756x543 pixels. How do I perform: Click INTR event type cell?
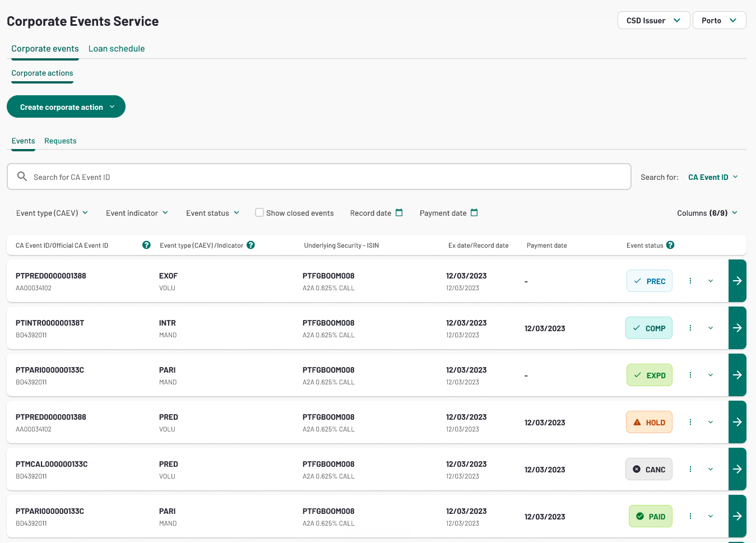click(x=168, y=323)
